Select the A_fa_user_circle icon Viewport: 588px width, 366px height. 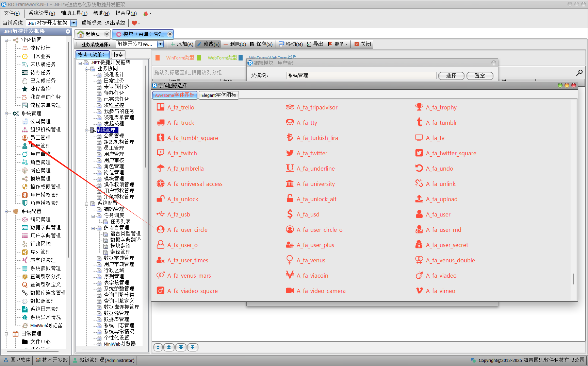tap(187, 229)
